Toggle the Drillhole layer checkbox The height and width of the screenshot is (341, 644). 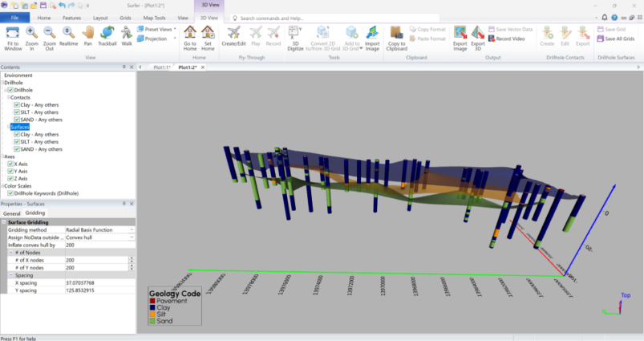(10, 90)
